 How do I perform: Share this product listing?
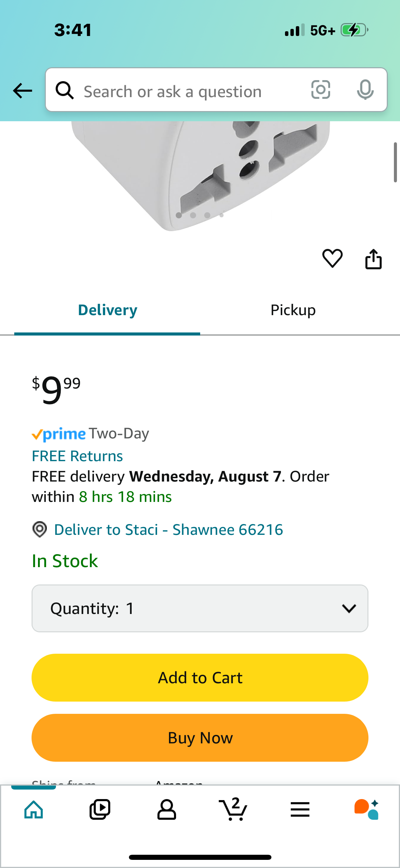click(x=373, y=259)
